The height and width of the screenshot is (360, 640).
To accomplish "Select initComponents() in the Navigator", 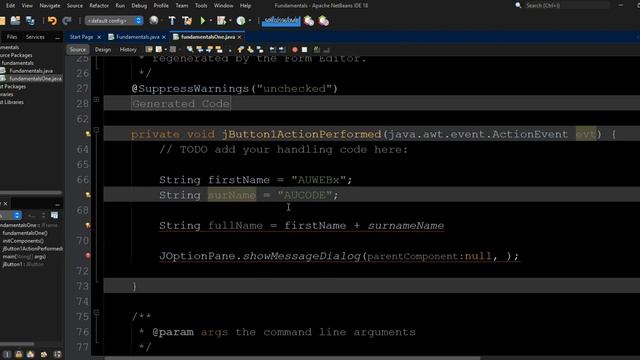I will pos(23,241).
